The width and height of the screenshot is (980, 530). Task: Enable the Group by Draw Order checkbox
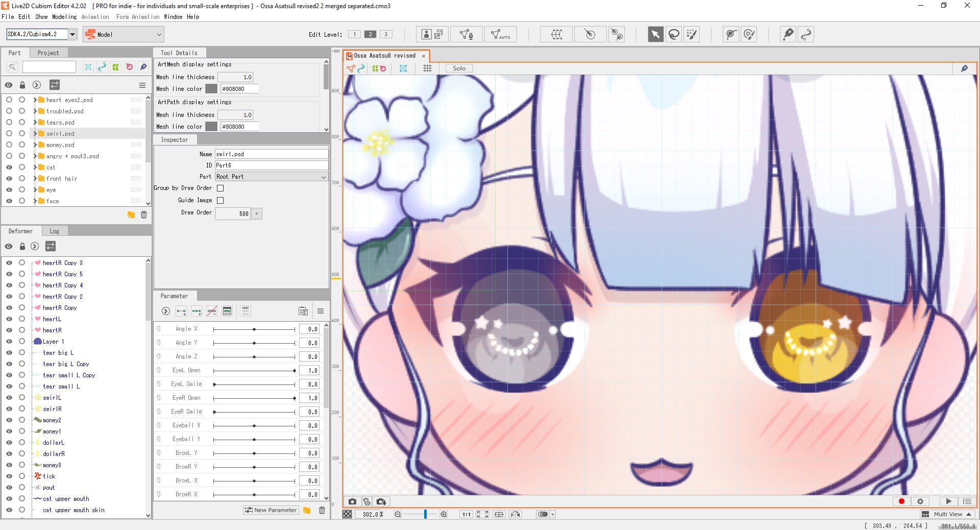click(x=220, y=188)
